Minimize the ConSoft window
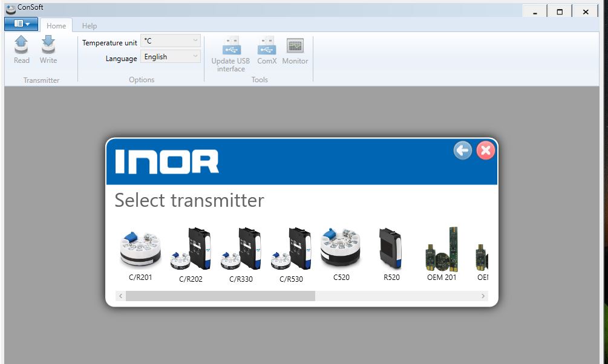The width and height of the screenshot is (608, 364). coord(535,11)
